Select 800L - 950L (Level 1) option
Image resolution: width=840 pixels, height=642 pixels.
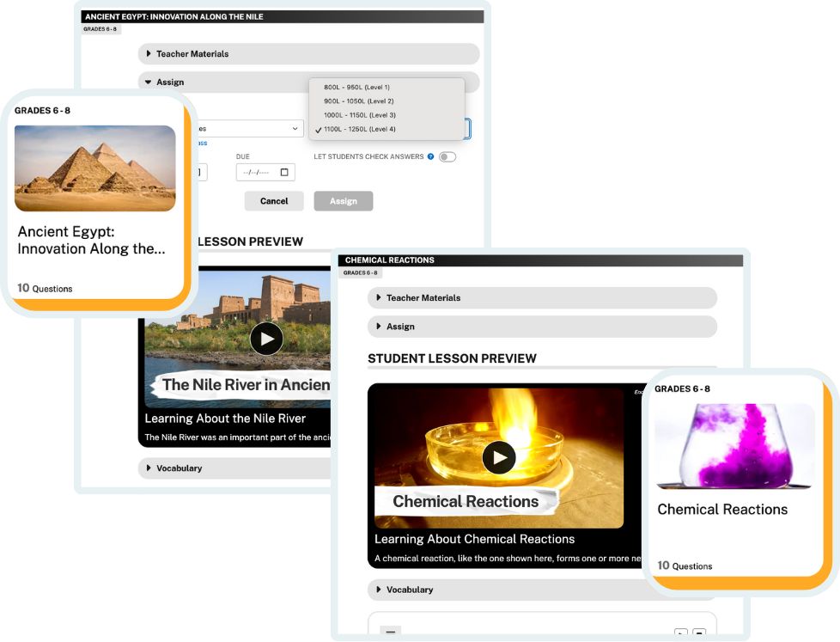[x=356, y=88]
